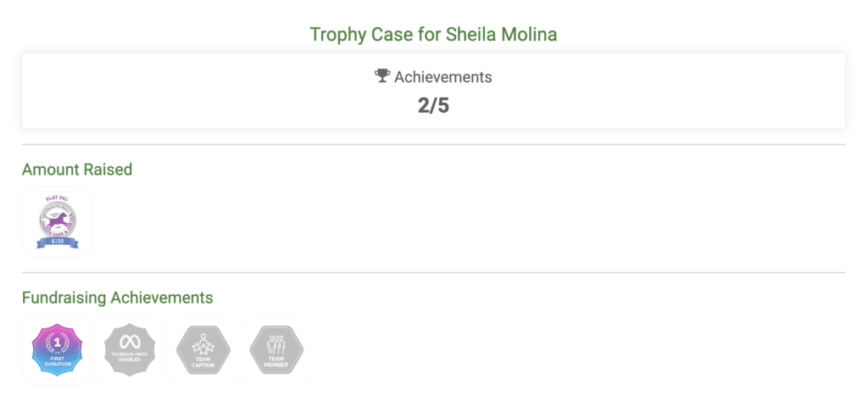Click the Fundraising Achievements section heading

117,298
